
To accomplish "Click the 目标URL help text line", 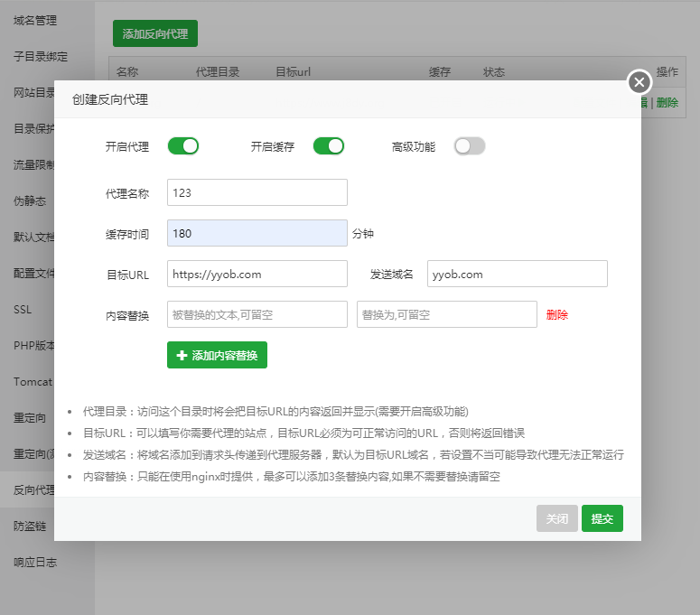I will 303,433.
